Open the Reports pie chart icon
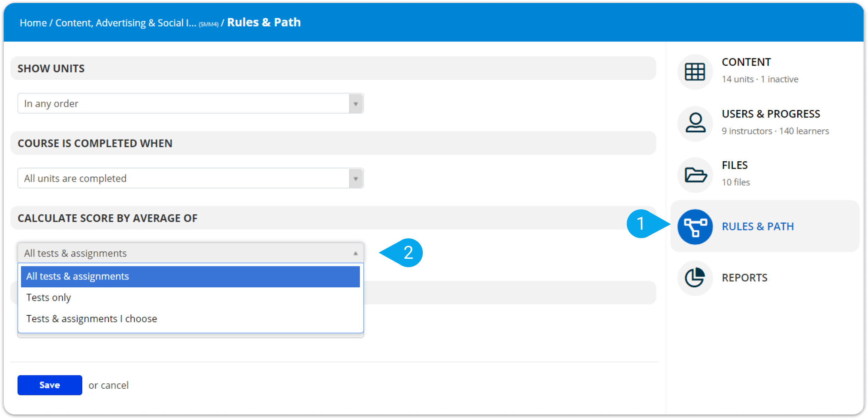 tap(695, 278)
